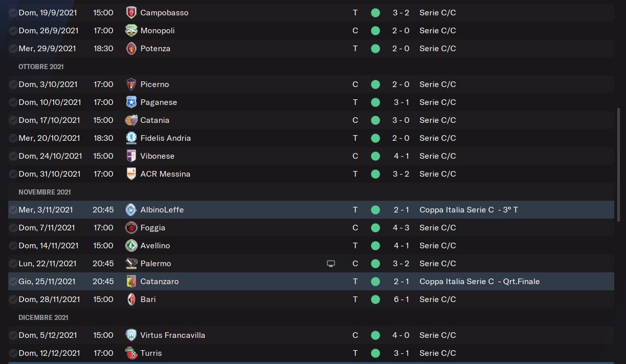
Task: Open the Coppa Italia Serie C Qrt.Finale competition
Action: (479, 282)
